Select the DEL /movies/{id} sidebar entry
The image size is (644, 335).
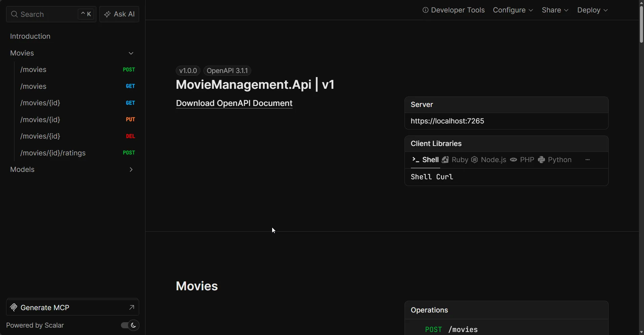[x=77, y=136]
